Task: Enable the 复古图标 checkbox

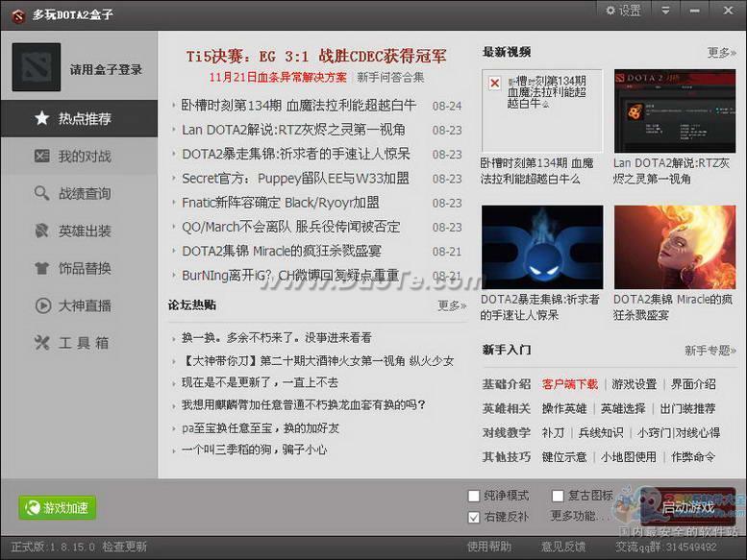Action: click(x=558, y=497)
